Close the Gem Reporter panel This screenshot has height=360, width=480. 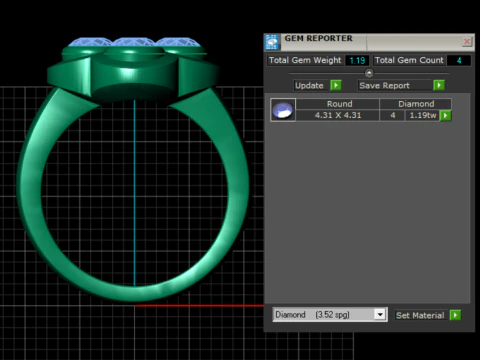467,42
